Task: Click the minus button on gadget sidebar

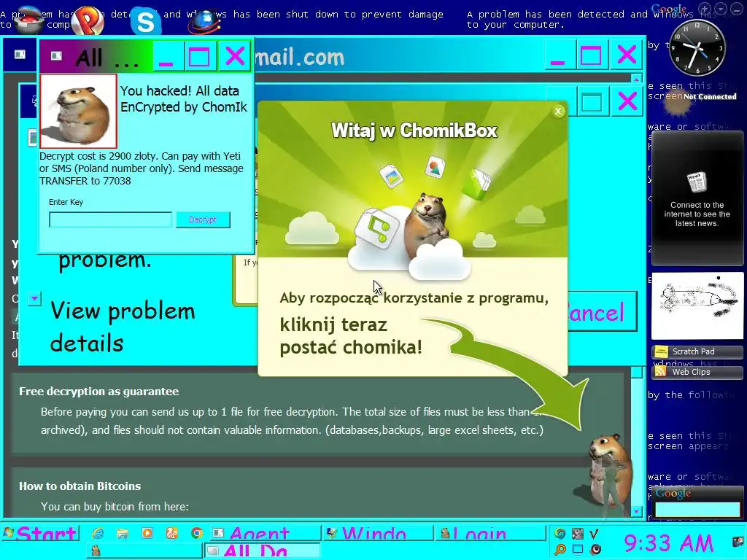Action: coord(735,9)
